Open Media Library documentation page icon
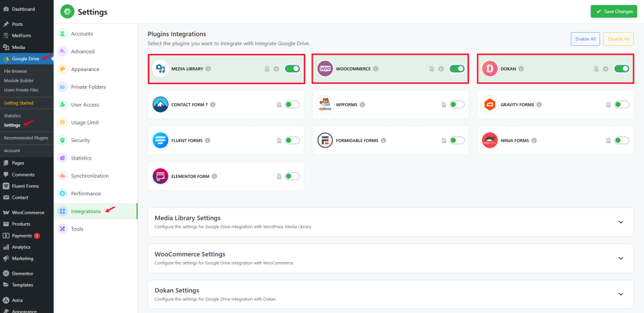 [267, 69]
